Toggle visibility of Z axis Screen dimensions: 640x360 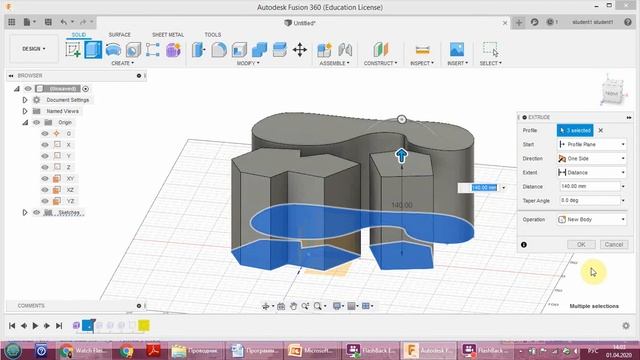pos(45,167)
